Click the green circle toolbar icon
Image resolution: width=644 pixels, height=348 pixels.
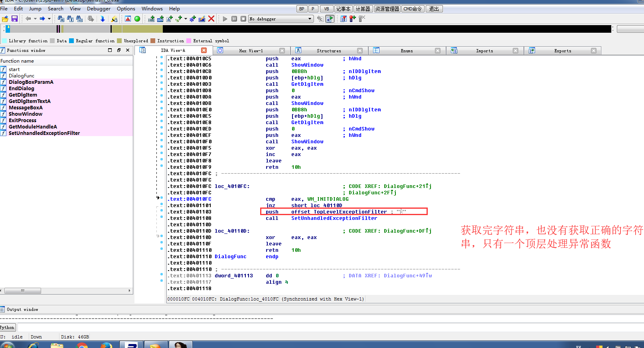137,19
